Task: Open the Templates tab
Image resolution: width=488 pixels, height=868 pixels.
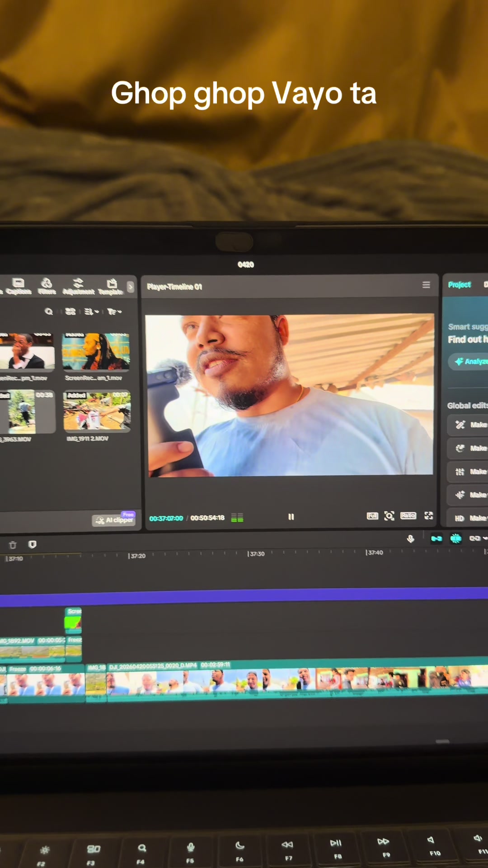Action: point(111,287)
